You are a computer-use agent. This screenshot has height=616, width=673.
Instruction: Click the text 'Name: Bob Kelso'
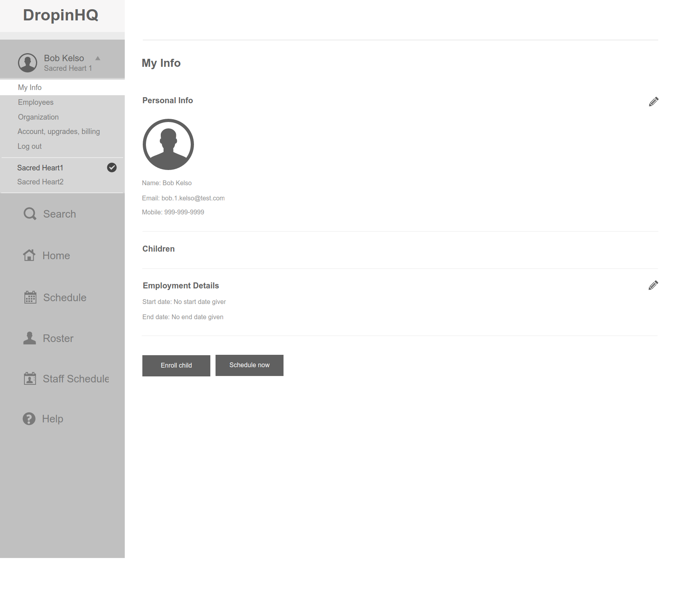(167, 183)
